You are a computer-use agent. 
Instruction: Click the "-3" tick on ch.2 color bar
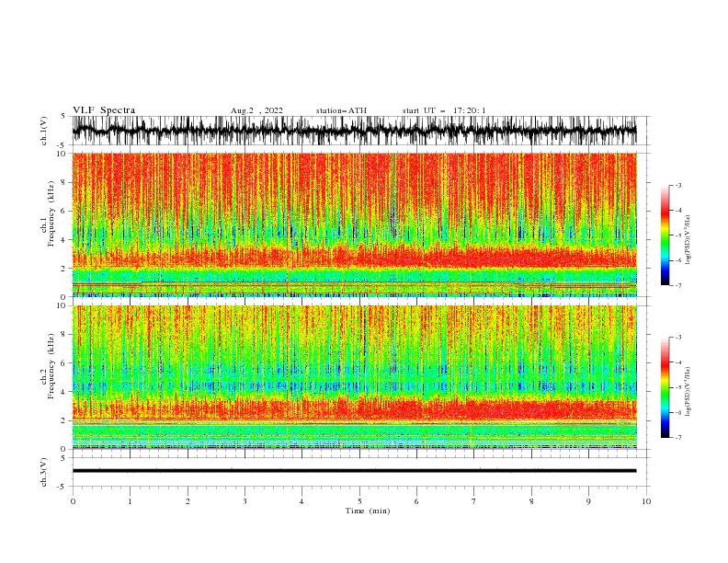pyautogui.click(x=677, y=338)
